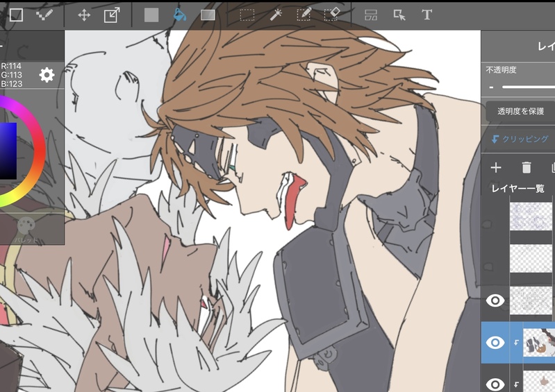
Task: Toggle 透明度を保護 button
Action: [520, 111]
